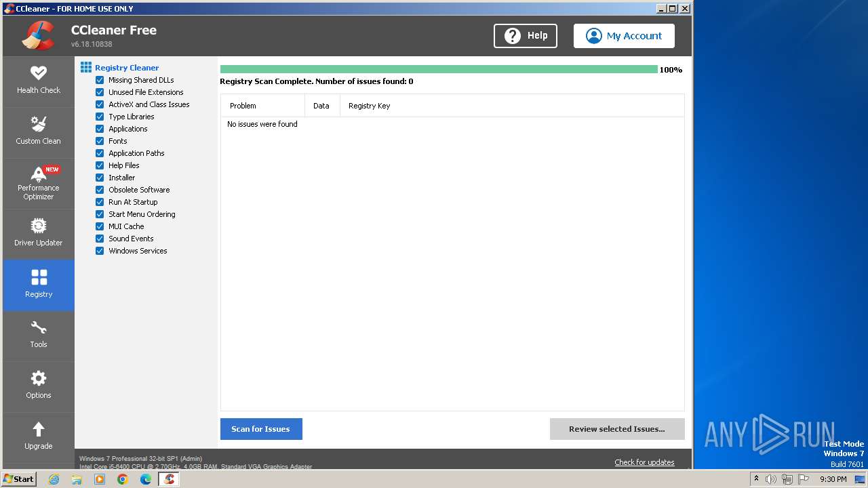
Task: Toggle Type Libraries checkbox
Action: (x=100, y=117)
